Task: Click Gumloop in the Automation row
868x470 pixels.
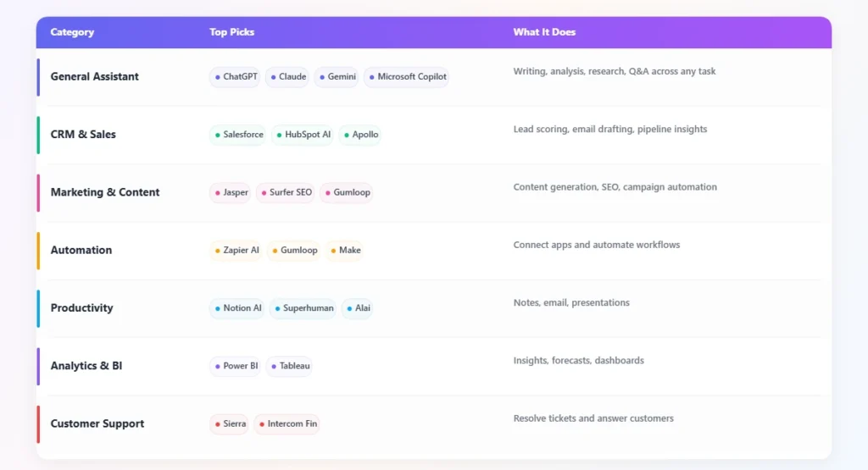Action: 294,251
